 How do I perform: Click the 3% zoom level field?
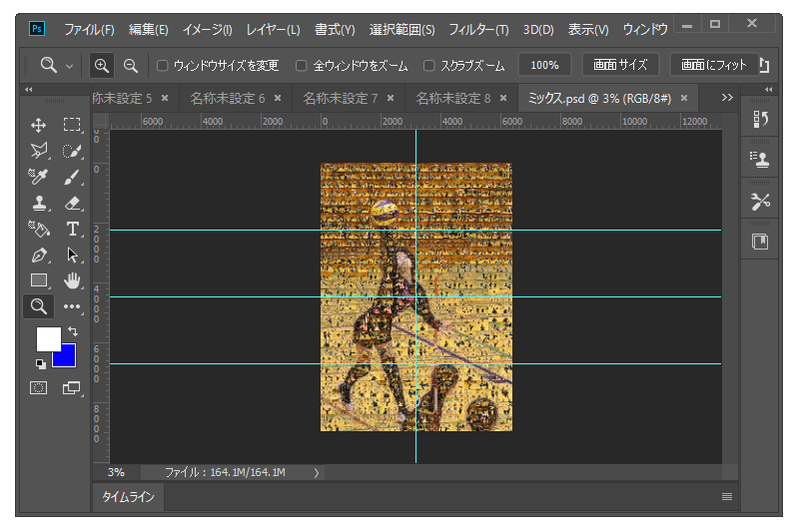116,473
